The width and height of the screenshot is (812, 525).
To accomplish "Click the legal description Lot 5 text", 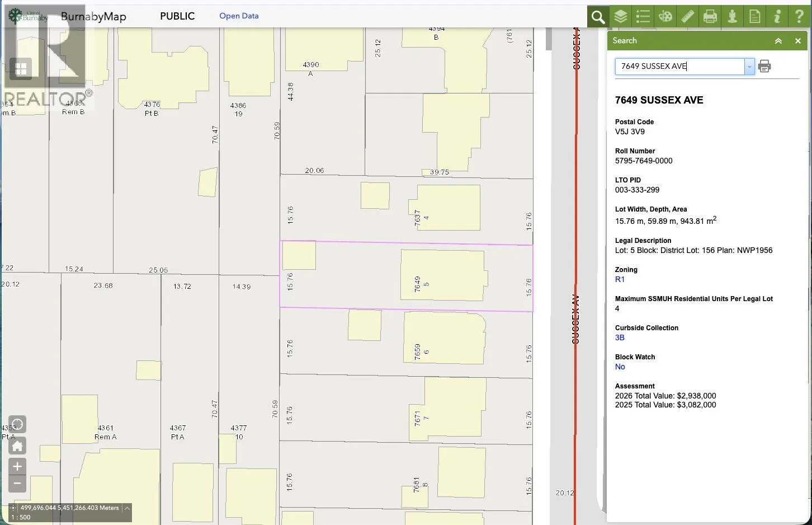I will click(693, 250).
